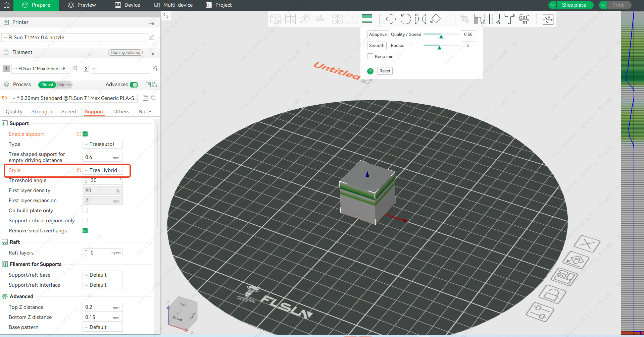This screenshot has height=337, width=644.
Task: Open Support/raft interface filament dropdown
Action: (x=103, y=285)
